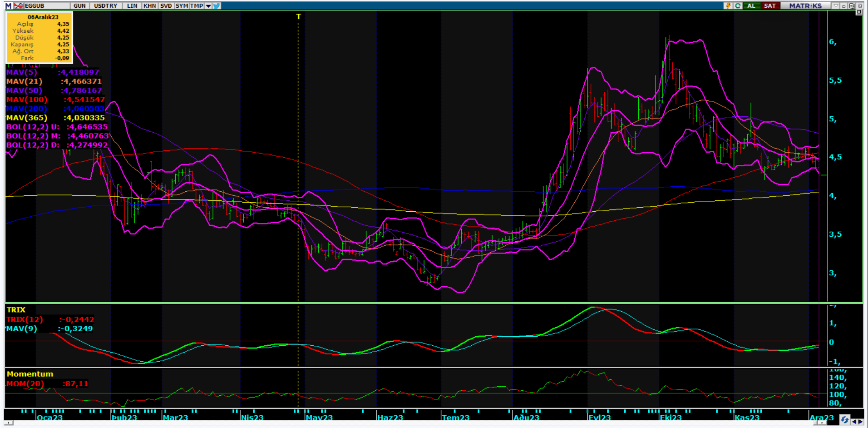This screenshot has height=428, width=868.
Task: Click the Kas23 date axis label
Action: (747, 418)
